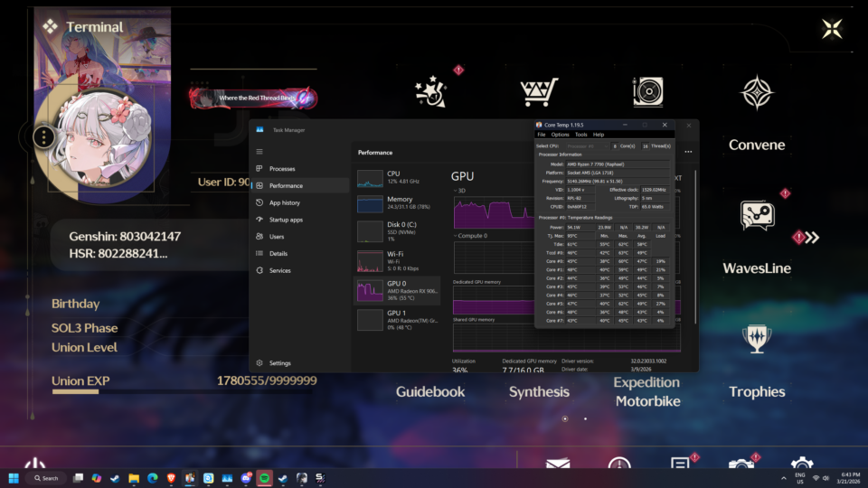Viewport: 868px width, 488px height.
Task: Open the clock showing 6:43 PM
Action: 848,478
